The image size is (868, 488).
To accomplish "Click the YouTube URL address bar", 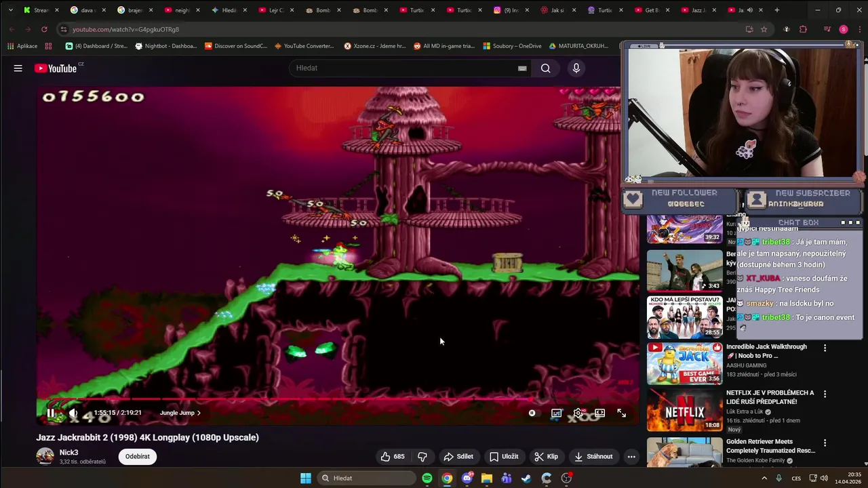I will tap(400, 29).
